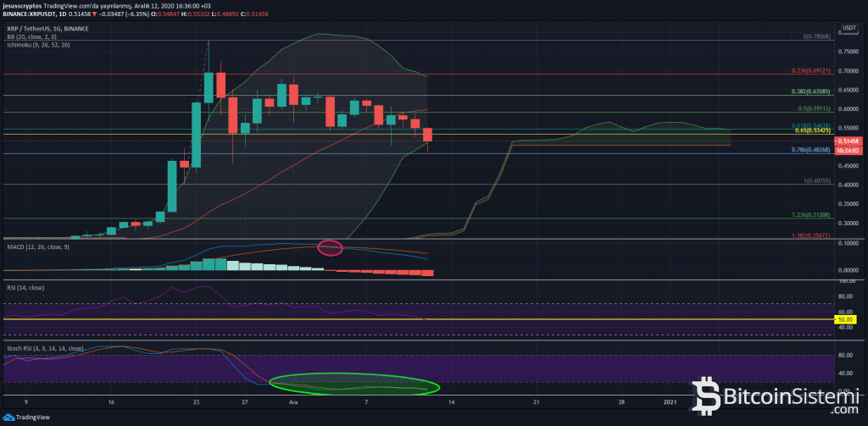Open the USDT currency selector on price axis
The height and width of the screenshot is (426, 868).
click(x=849, y=28)
